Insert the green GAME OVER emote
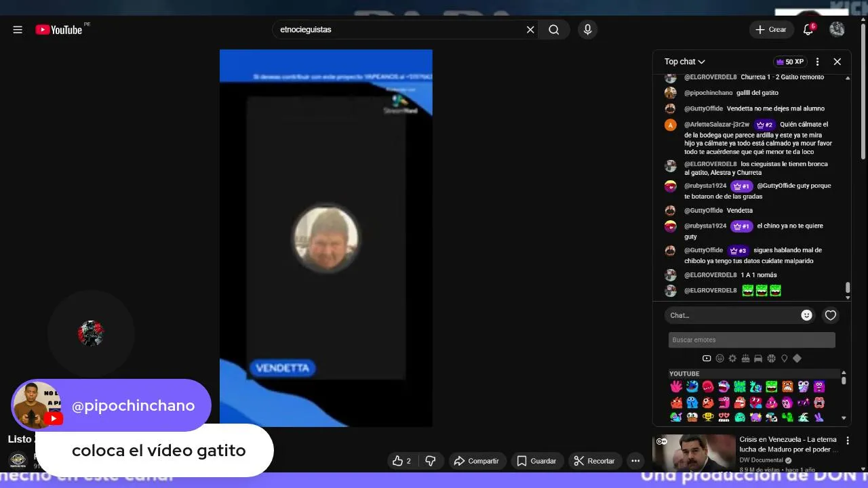 [740, 386]
